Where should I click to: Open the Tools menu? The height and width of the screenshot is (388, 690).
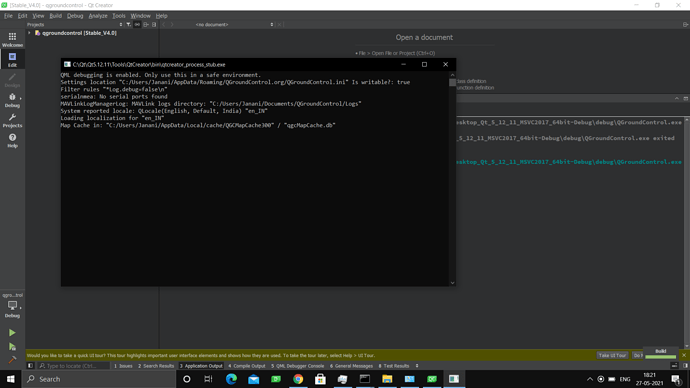pyautogui.click(x=119, y=16)
